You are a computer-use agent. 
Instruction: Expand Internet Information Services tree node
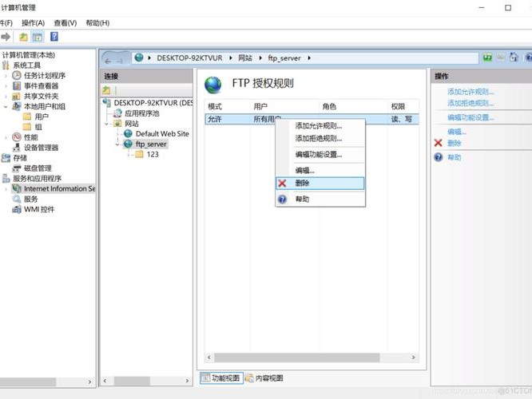coord(6,189)
